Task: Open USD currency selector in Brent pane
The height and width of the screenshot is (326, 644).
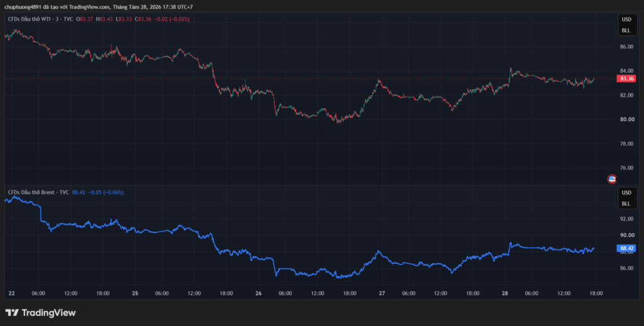Action: coord(626,193)
